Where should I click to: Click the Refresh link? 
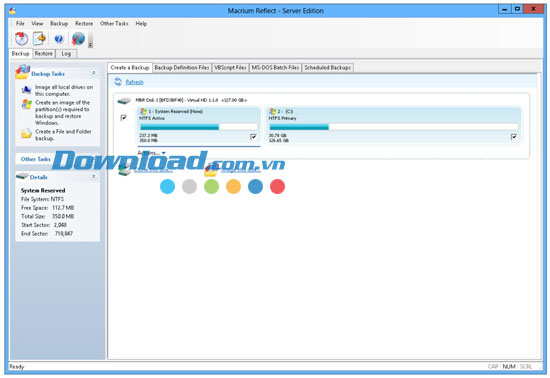(x=134, y=82)
